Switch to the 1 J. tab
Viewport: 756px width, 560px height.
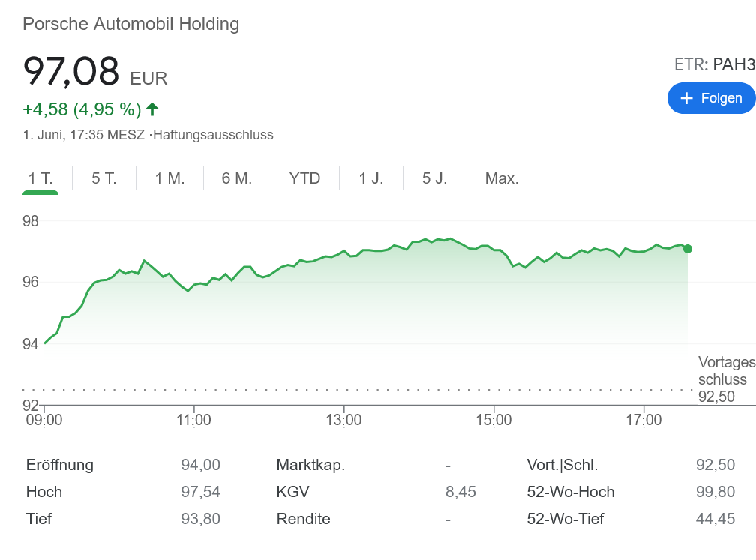[371, 178]
